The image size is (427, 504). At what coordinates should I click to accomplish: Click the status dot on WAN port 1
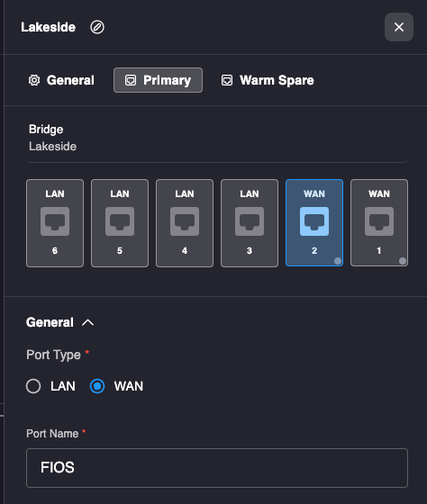coord(402,261)
